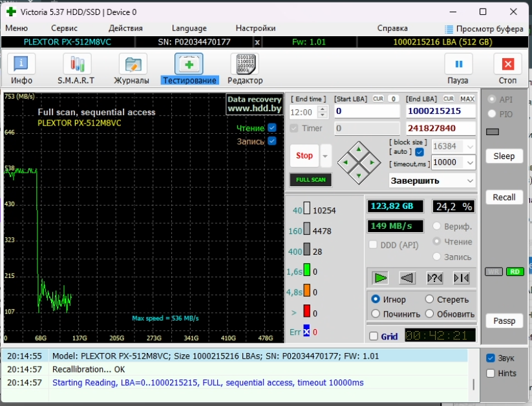Open the Language menu
Screen dimensions: 532x406
click(x=189, y=28)
